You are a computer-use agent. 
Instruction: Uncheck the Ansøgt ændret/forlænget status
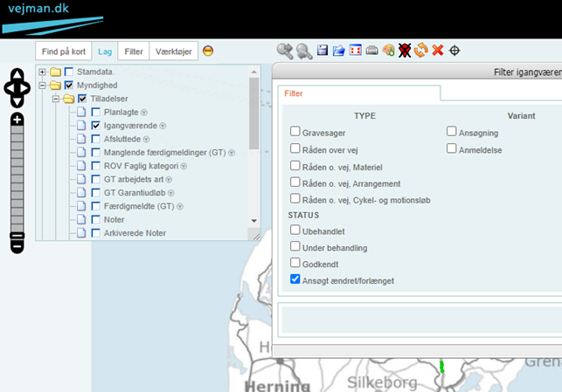pos(295,279)
